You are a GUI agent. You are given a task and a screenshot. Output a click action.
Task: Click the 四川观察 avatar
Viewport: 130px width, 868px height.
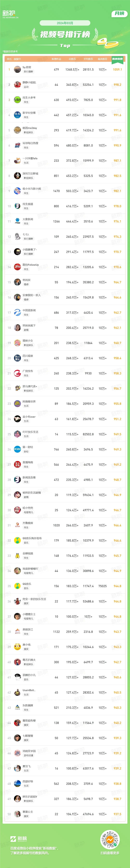tap(17, 358)
